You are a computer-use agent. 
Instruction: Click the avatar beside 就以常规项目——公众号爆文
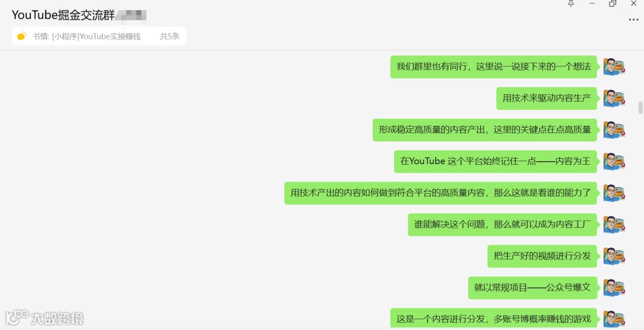pyautogui.click(x=614, y=288)
